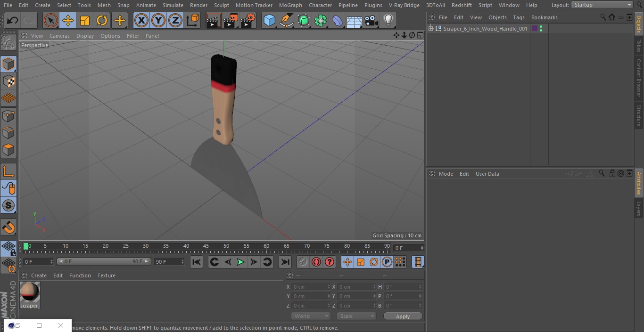Toggle Y axis lock
Viewport: 644px width, 332px height.
click(x=158, y=20)
